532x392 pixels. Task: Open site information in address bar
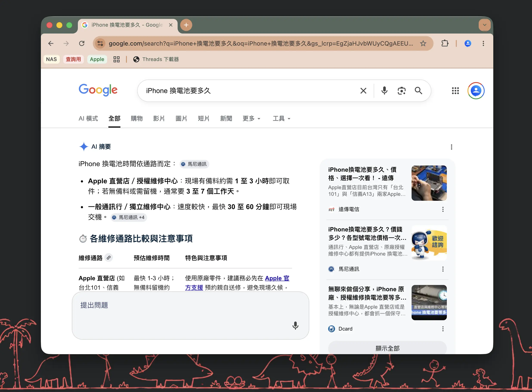click(100, 43)
